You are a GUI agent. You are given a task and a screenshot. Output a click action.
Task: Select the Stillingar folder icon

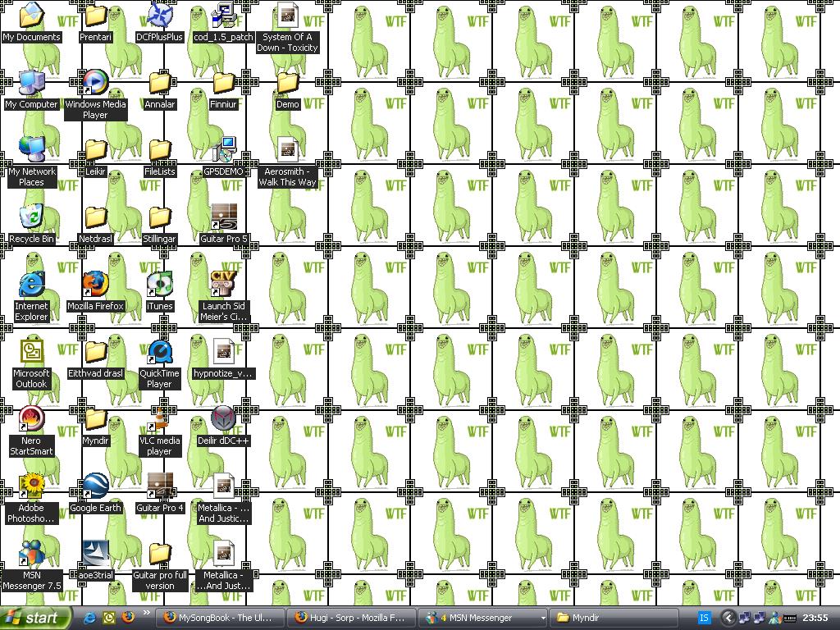[x=159, y=223]
